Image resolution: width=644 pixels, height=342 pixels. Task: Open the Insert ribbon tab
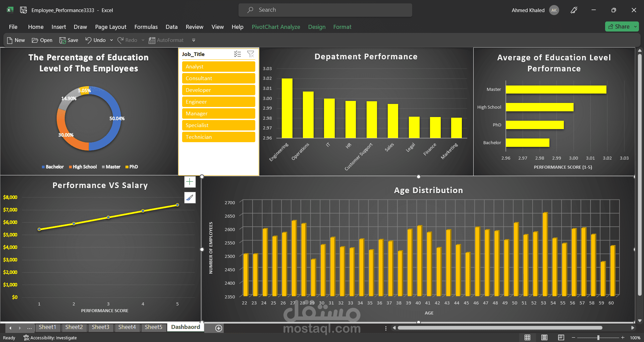click(x=59, y=27)
